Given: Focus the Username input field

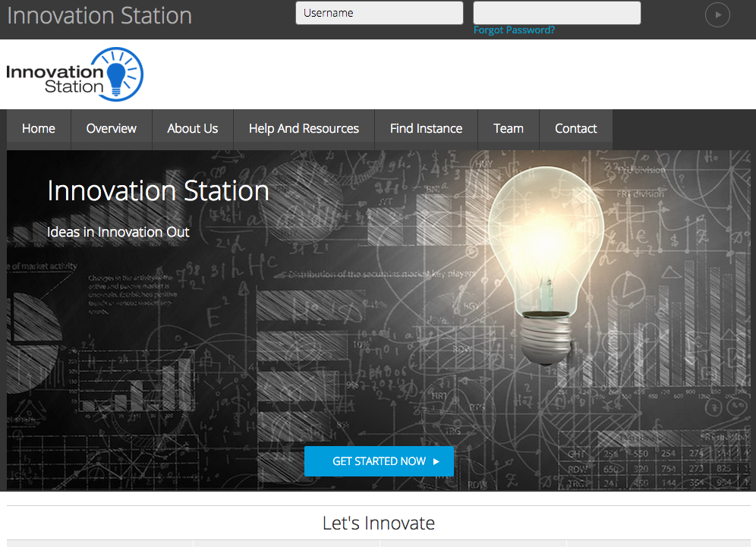Looking at the screenshot, I should [379, 13].
